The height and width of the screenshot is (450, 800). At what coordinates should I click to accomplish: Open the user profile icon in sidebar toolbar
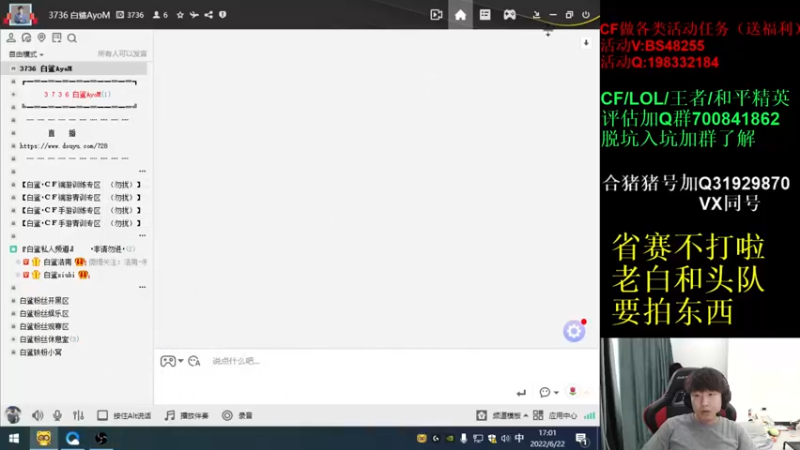11,38
